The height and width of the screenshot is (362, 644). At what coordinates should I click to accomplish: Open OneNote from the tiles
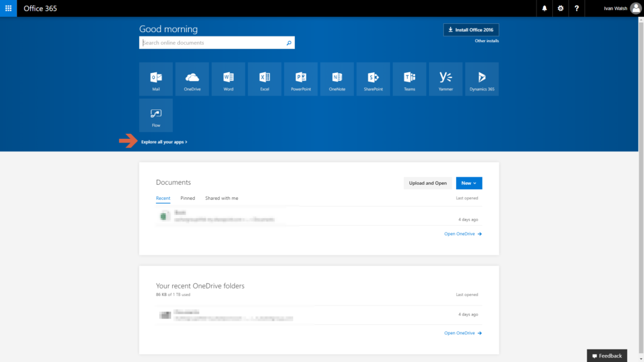pos(337,79)
